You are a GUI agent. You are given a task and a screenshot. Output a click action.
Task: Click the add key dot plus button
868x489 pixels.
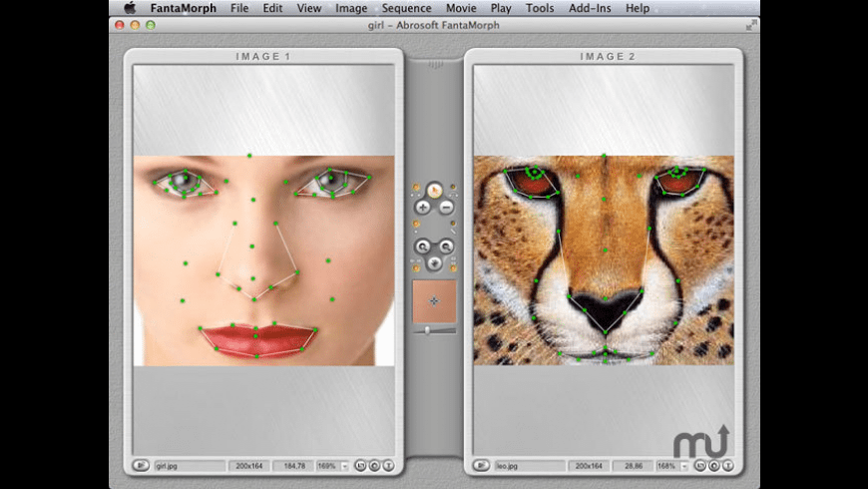click(x=422, y=208)
